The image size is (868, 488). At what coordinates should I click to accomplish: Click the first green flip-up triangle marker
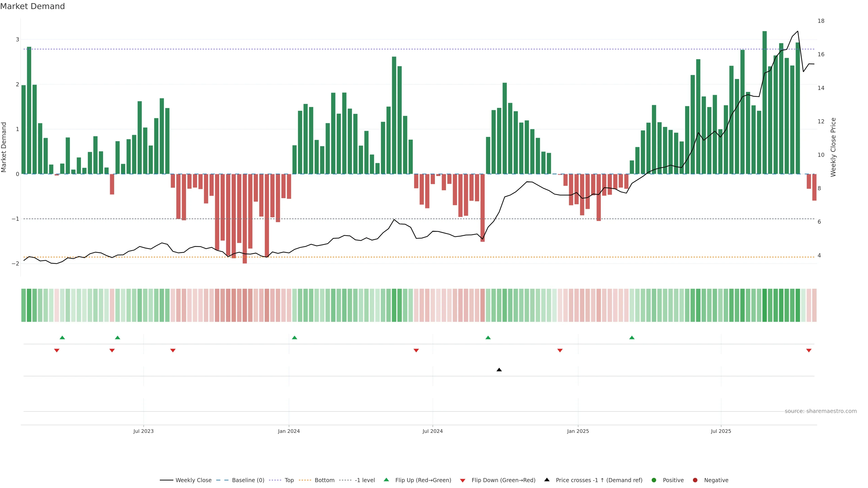coord(62,338)
